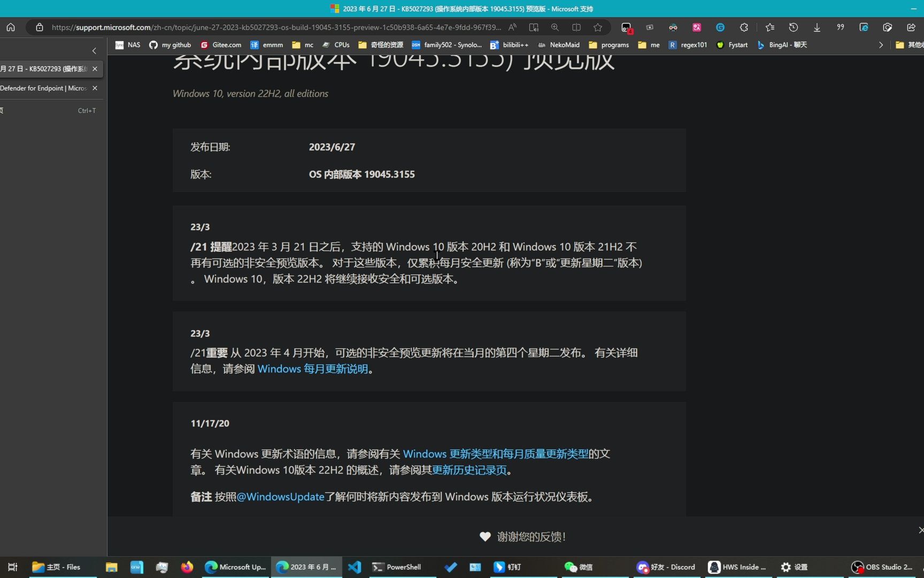Click Task View icon on taskbar
This screenshot has width=924, height=578.
[x=12, y=567]
